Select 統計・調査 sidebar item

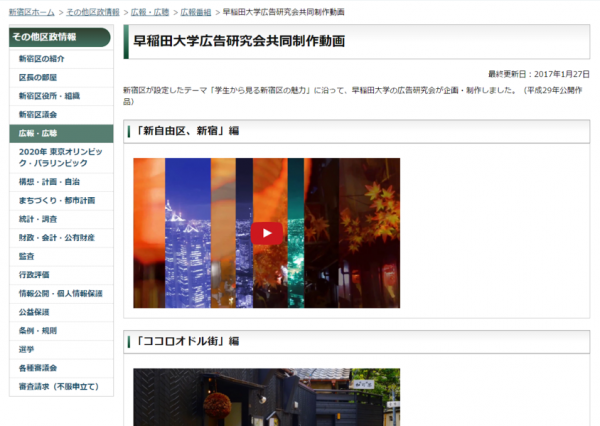[61, 219]
